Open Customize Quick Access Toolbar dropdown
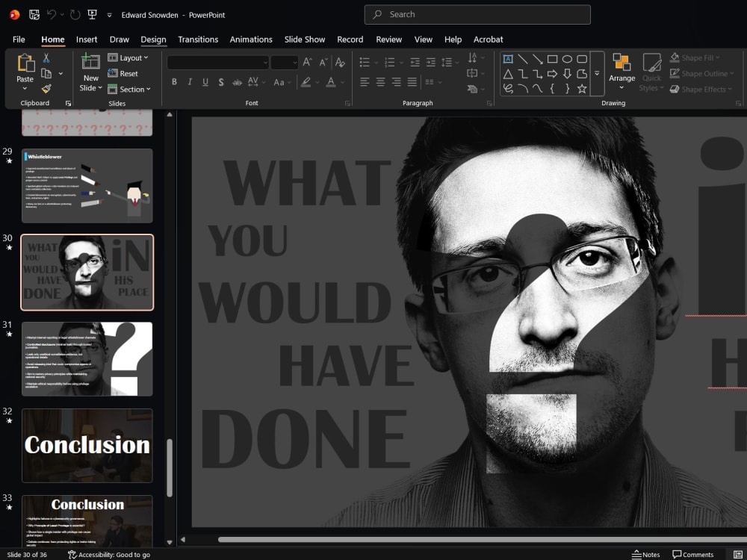Screen dimensions: 747x560 (x=109, y=15)
